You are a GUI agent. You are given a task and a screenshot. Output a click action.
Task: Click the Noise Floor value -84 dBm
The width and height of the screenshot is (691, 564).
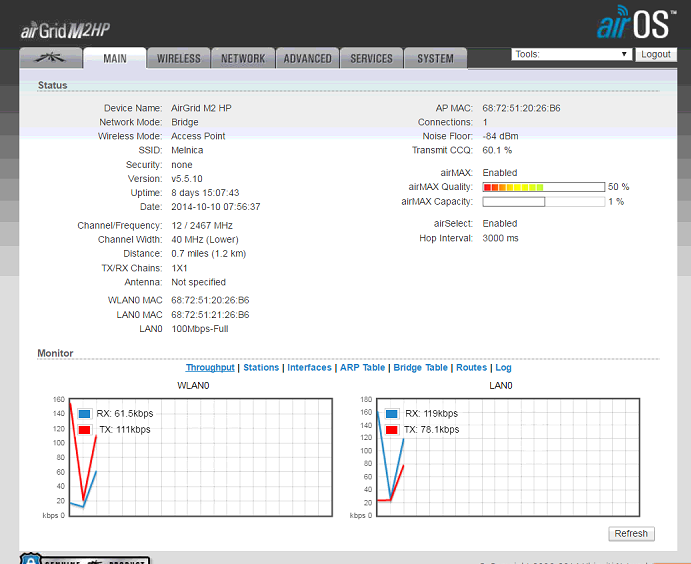(500, 136)
